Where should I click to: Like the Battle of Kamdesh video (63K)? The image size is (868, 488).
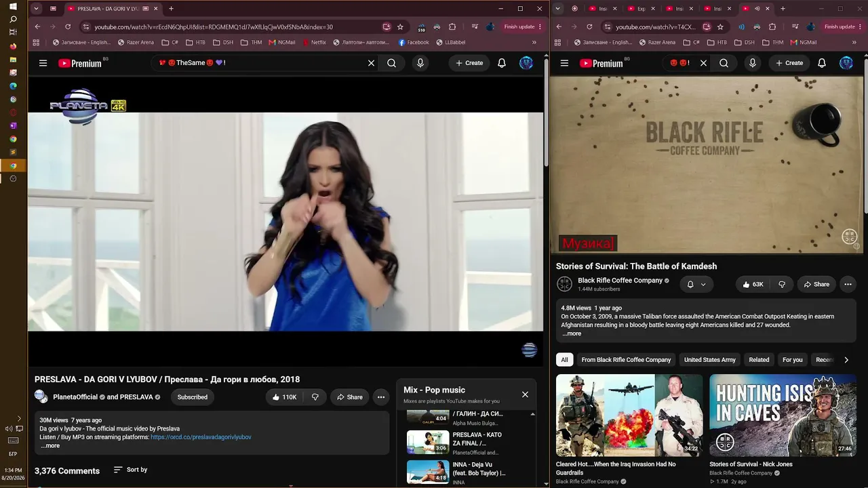753,285
